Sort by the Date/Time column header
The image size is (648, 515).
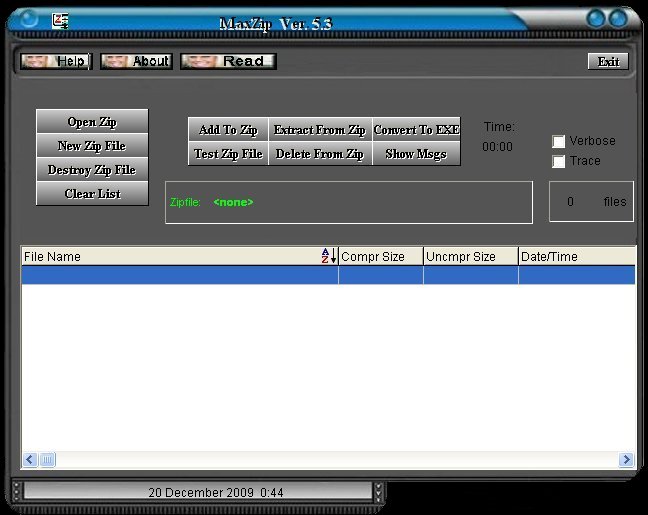(x=575, y=257)
